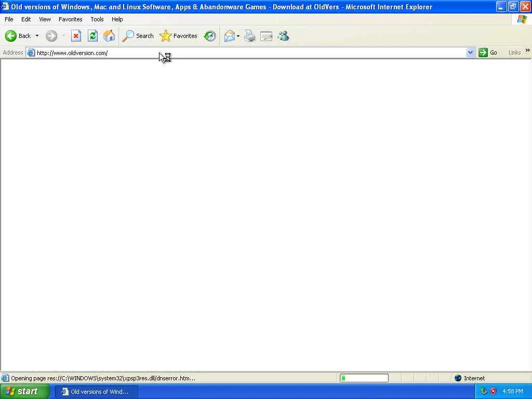Click the Links toolbar label

tap(515, 52)
